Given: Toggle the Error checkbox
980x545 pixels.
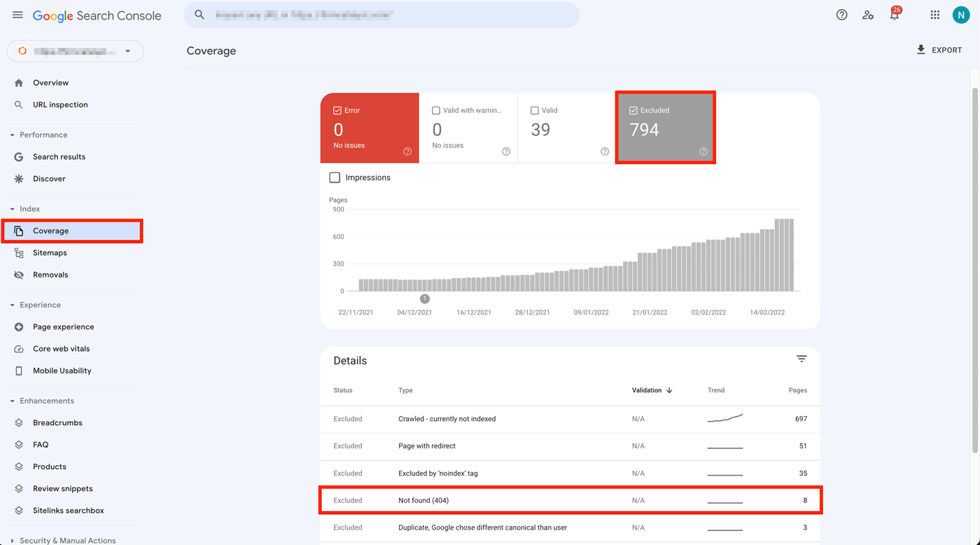Looking at the screenshot, I should (x=337, y=111).
